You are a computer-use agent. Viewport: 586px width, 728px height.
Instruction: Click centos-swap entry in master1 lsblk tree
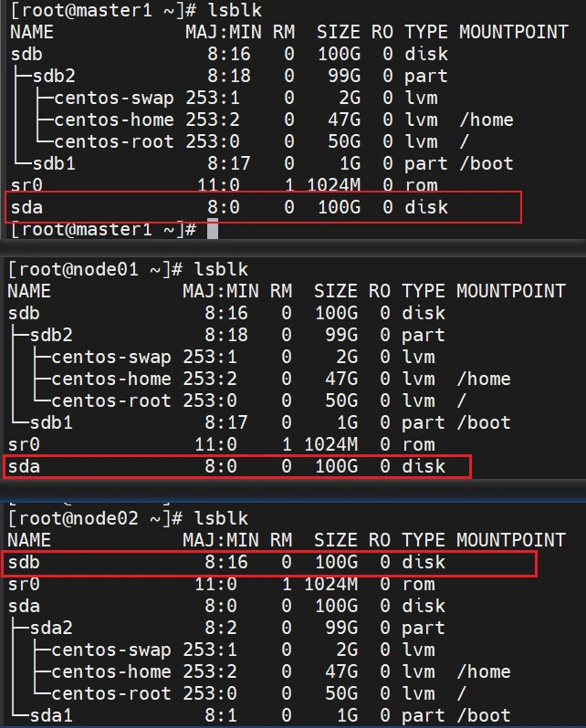point(113,98)
